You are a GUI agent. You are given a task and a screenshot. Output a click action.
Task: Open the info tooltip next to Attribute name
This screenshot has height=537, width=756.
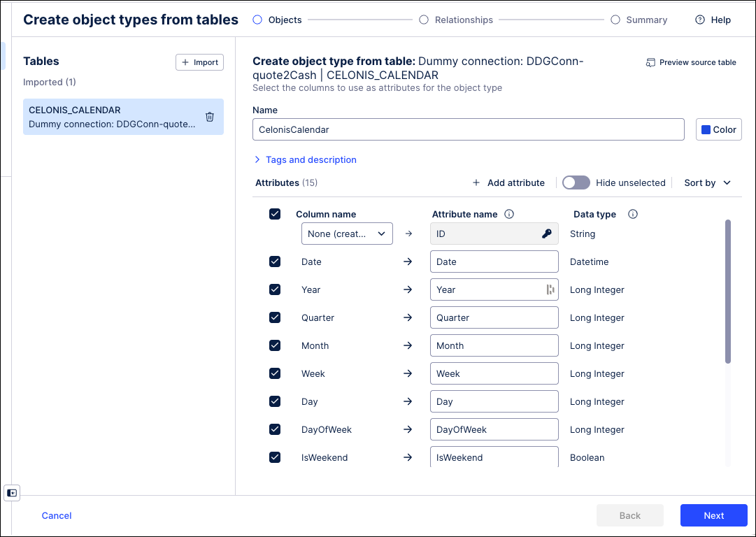click(510, 214)
